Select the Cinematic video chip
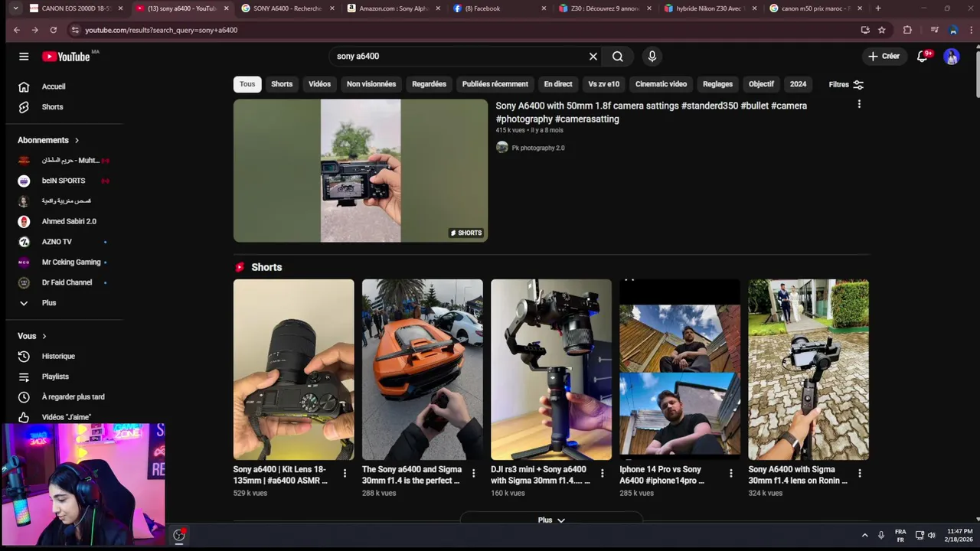This screenshot has height=551, width=980. point(661,84)
